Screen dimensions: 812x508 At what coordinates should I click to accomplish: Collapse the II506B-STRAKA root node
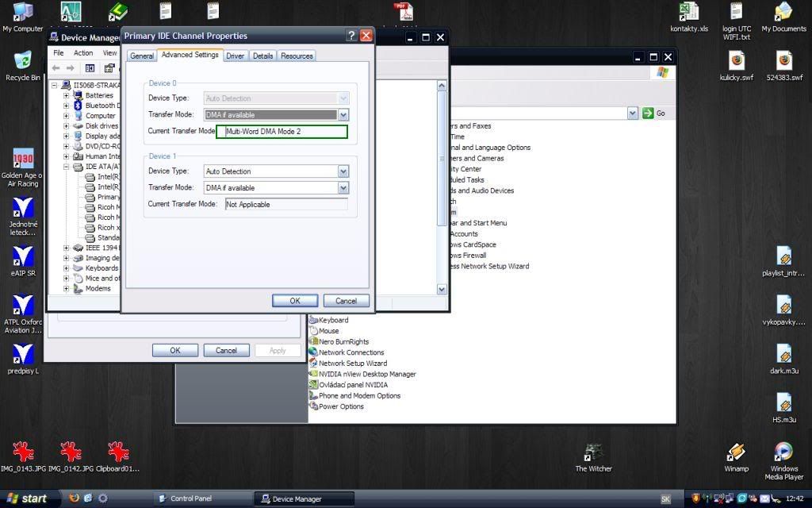tap(55, 85)
